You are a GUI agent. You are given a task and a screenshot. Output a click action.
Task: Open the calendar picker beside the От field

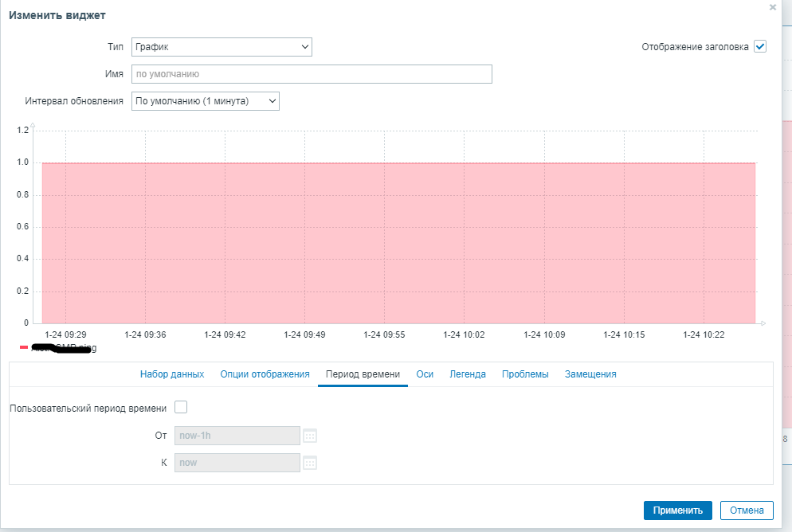coord(310,436)
